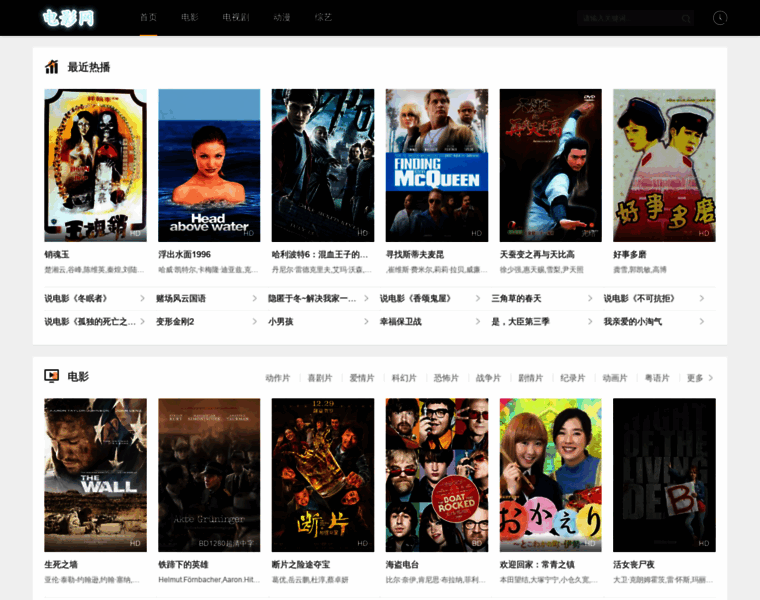Click cast text 葛优,岳云鹏,杜淳,蔡卓妍
The width and height of the screenshot is (760, 600).
310,580
